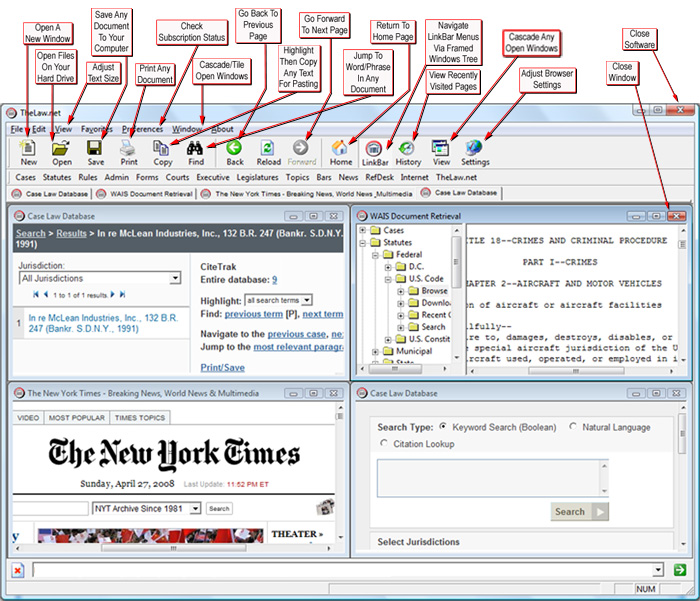Click the previous case link
Image resolution: width=700 pixels, height=601 pixels.
296,334
